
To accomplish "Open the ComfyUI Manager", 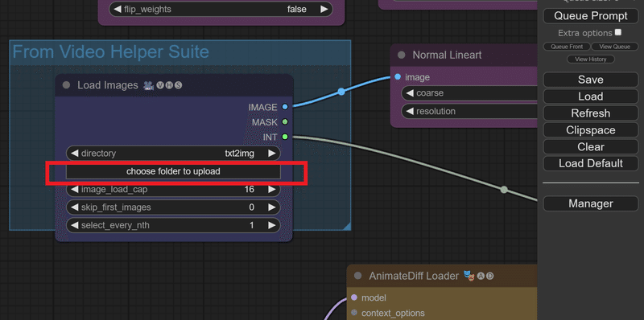I will [591, 203].
